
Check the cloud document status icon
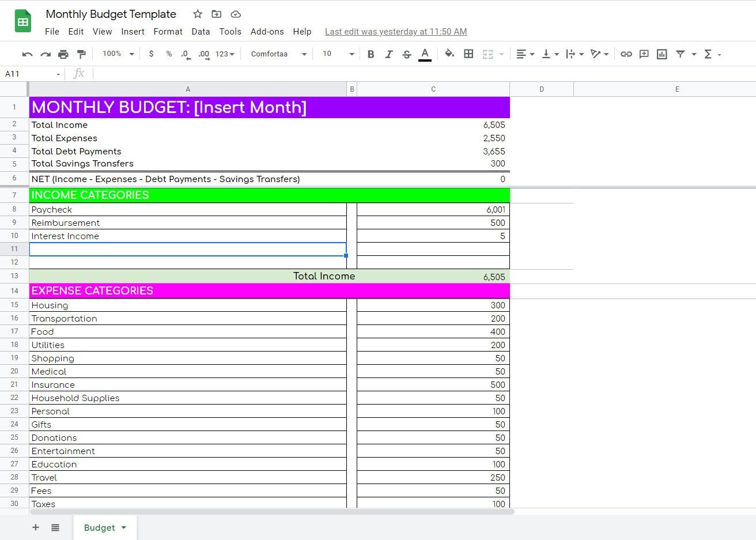pyautogui.click(x=236, y=14)
